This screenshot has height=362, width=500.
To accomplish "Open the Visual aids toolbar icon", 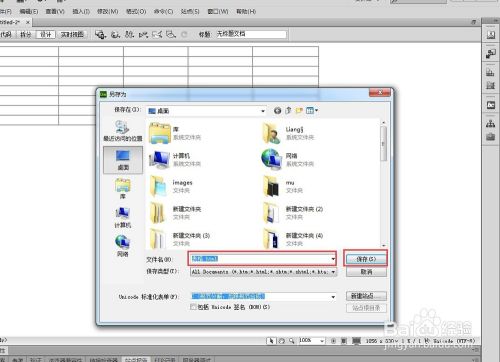I will tap(171, 34).
